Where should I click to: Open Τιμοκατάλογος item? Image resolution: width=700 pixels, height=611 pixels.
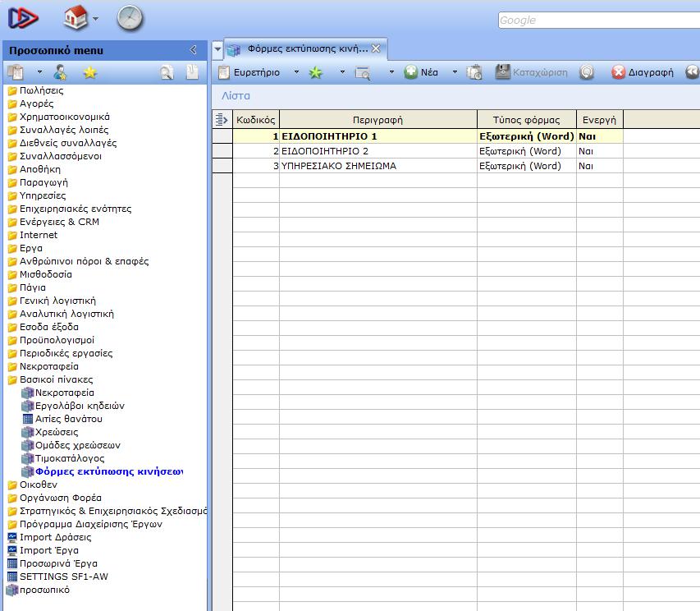64,459
